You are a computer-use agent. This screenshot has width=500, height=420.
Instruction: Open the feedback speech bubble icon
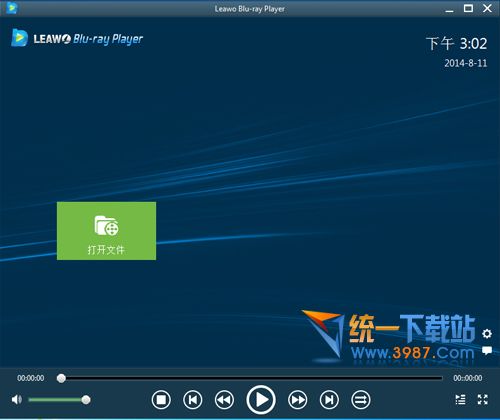[x=487, y=350]
